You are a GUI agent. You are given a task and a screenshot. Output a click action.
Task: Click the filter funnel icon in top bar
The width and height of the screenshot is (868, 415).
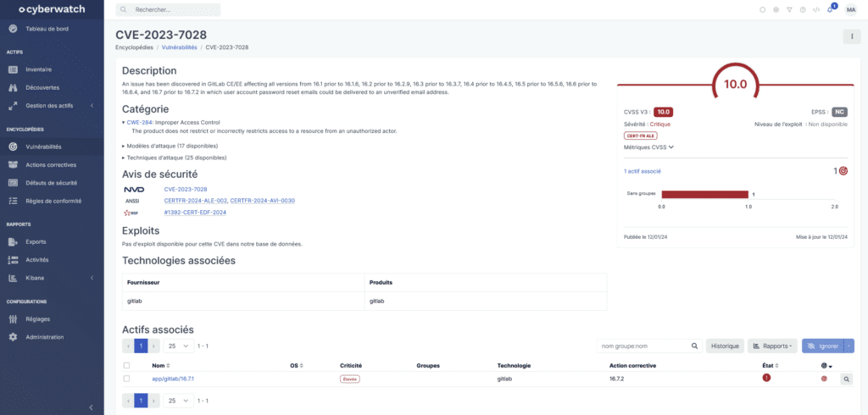click(x=789, y=9)
